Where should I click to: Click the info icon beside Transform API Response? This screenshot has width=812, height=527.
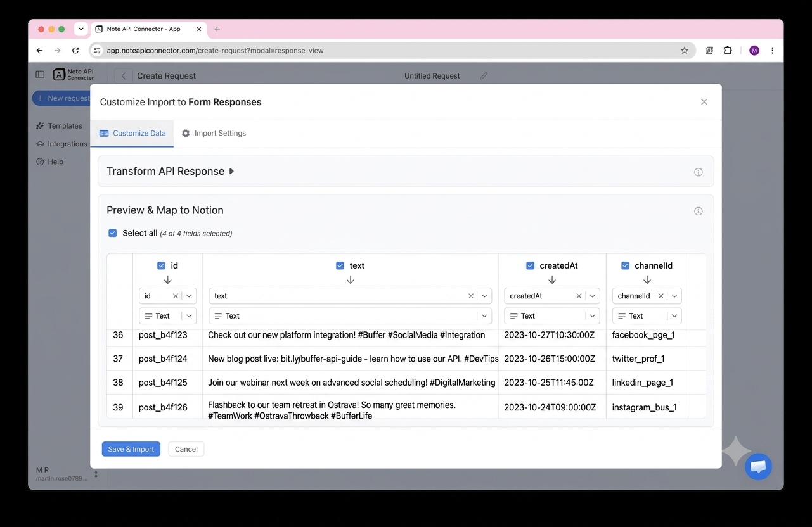pos(698,172)
